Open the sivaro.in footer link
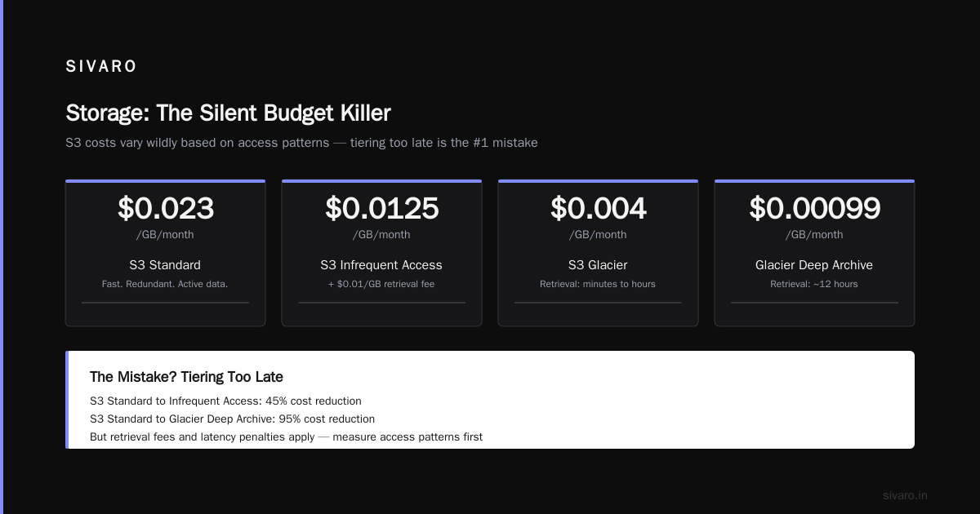Screen dimensions: 980x514 [x=905, y=495]
